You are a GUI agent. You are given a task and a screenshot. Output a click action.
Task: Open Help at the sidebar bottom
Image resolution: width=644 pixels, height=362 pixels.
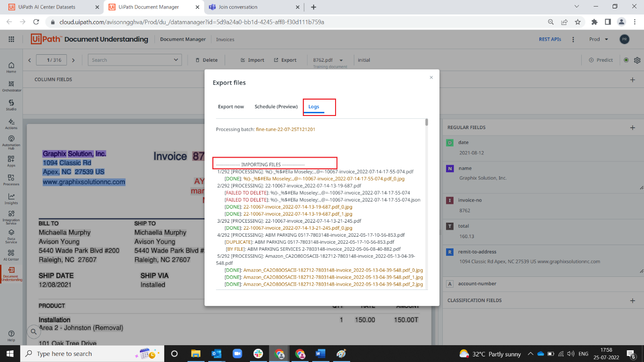tap(11, 336)
